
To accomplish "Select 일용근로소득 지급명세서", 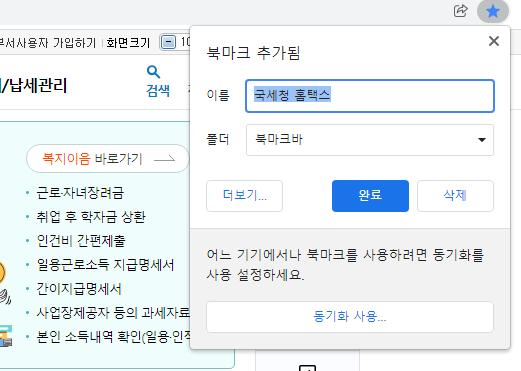I will tap(105, 265).
